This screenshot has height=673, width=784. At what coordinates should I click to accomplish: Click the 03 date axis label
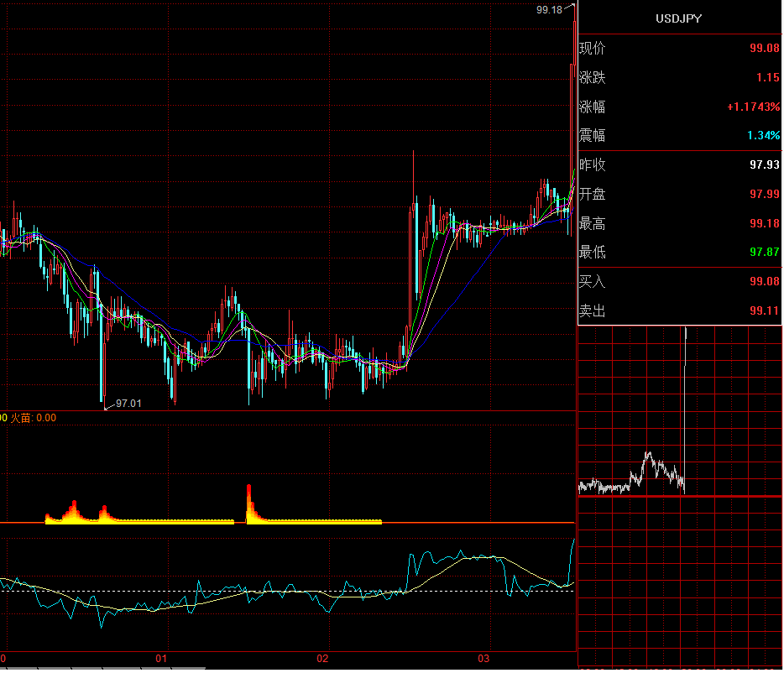[483, 658]
